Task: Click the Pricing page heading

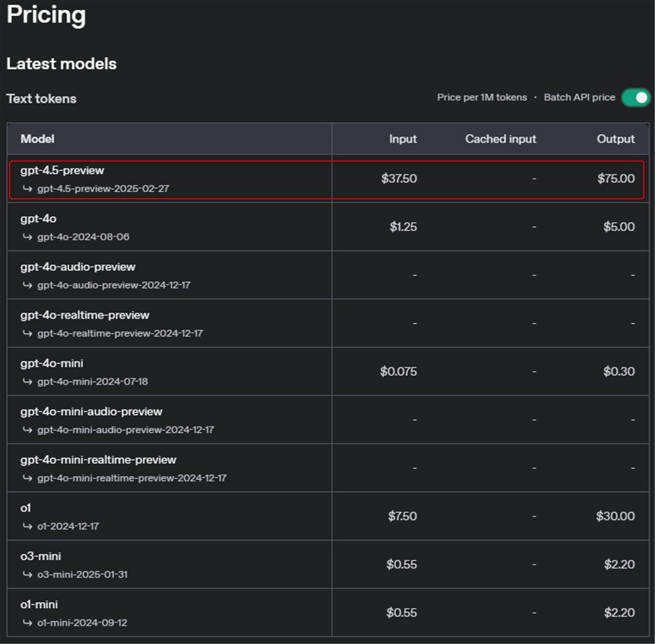Action: coord(46,15)
